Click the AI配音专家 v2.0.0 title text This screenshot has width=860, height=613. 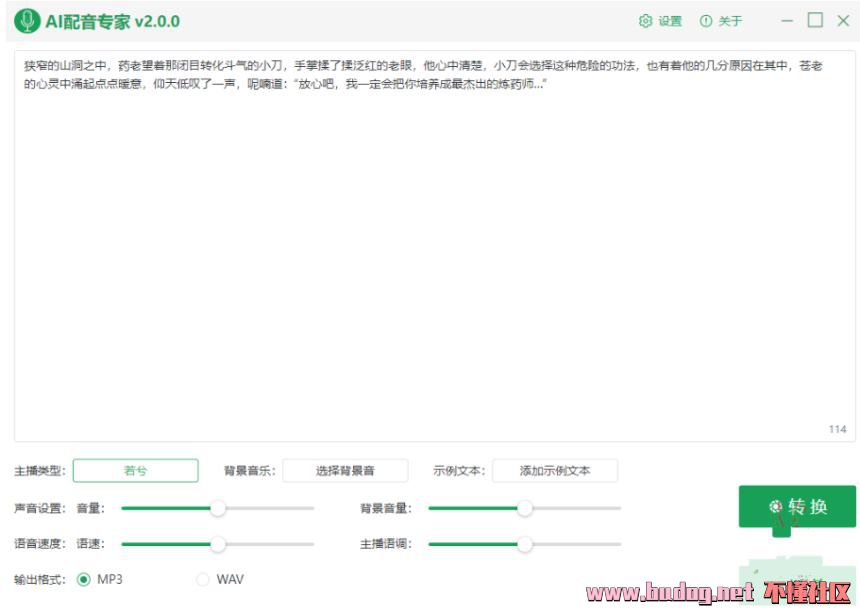point(112,21)
